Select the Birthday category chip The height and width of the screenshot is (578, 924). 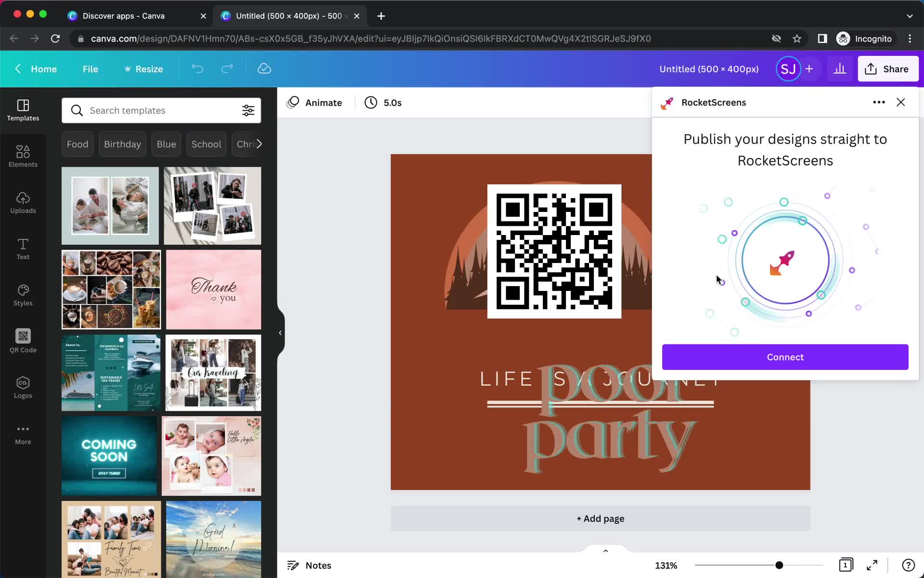click(122, 144)
